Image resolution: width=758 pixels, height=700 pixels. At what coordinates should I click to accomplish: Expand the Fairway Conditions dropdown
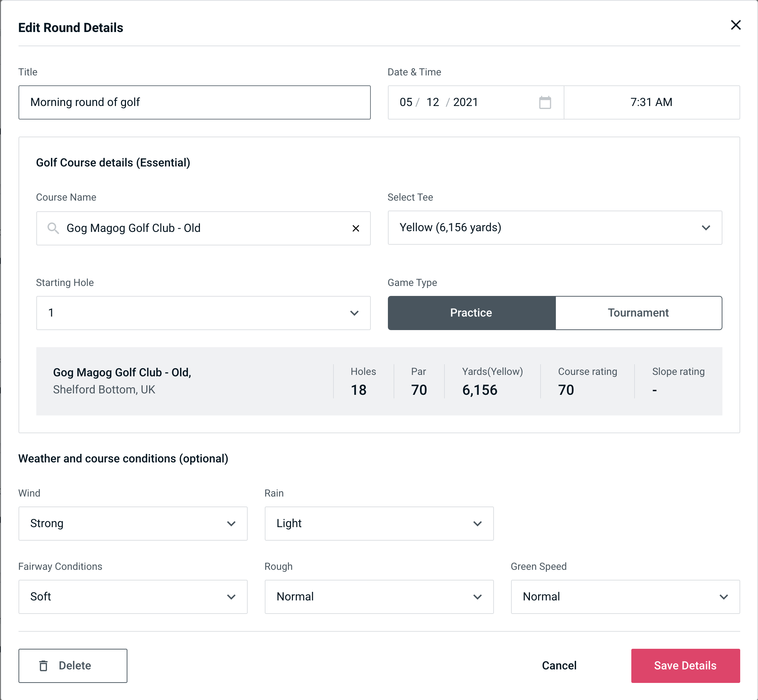tap(133, 596)
